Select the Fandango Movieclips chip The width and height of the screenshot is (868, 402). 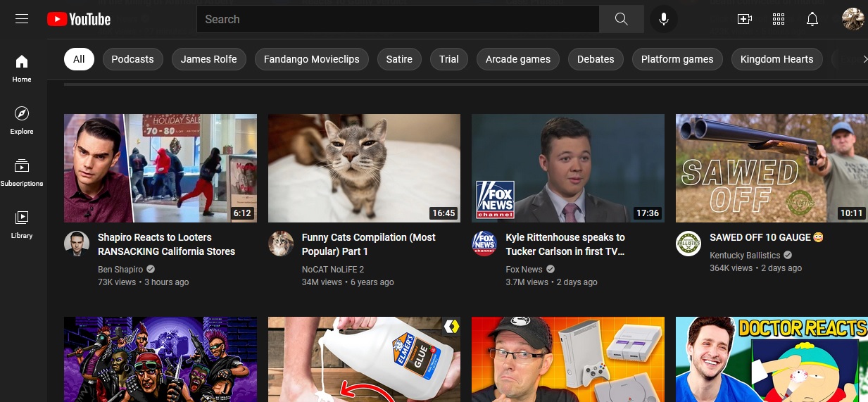click(x=312, y=59)
